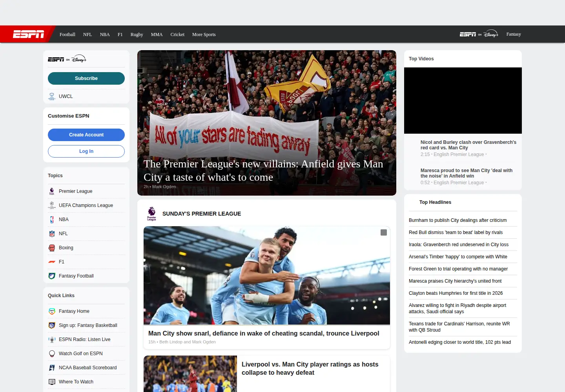Click the 'SUNDAY'S PREMIER LEAGUE' section title
Image resolution: width=565 pixels, height=392 pixels.
[202, 214]
